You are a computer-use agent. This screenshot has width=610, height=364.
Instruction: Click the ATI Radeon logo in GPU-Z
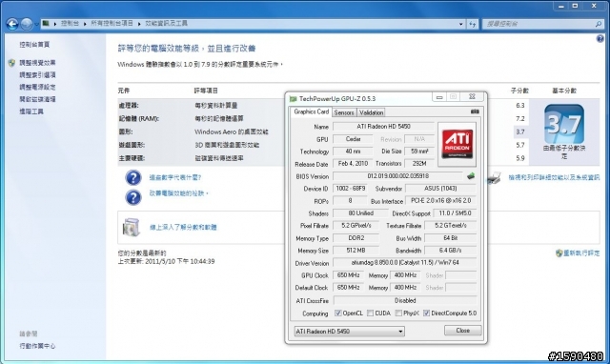pos(457,144)
